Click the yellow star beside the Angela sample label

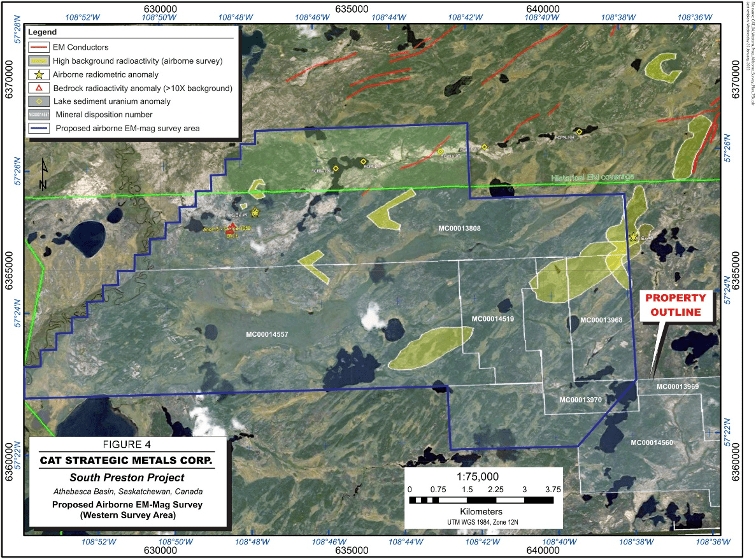pyautogui.click(x=255, y=212)
